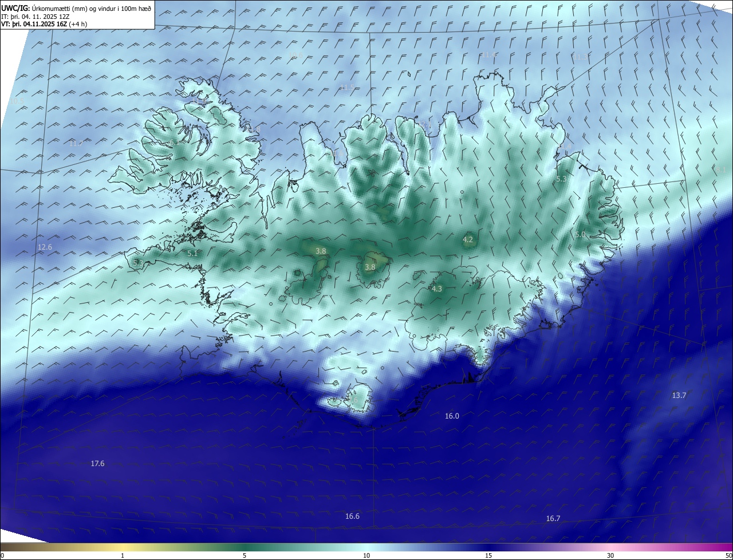733x560 pixels.
Task: Click the 16.6 value on the map
Action: [352, 516]
